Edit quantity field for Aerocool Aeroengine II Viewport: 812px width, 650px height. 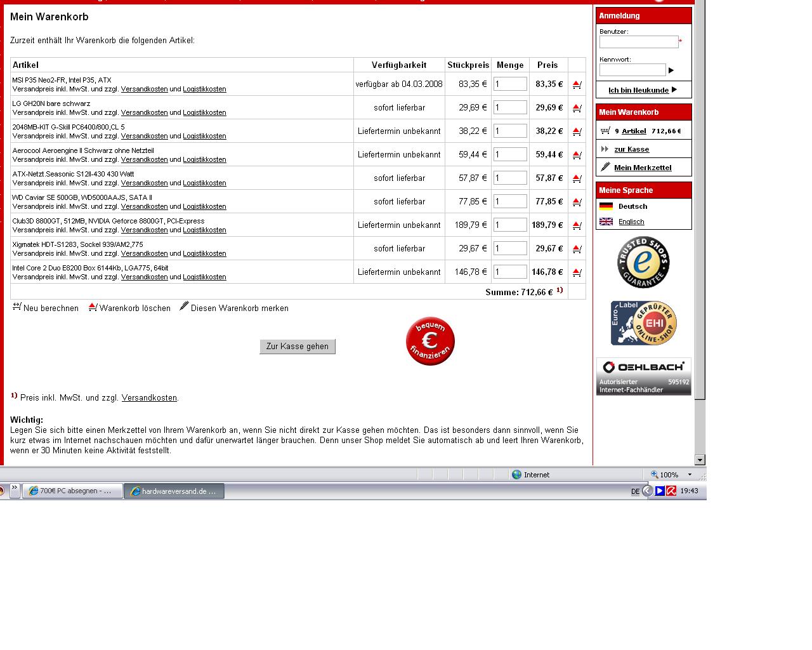[x=510, y=154]
